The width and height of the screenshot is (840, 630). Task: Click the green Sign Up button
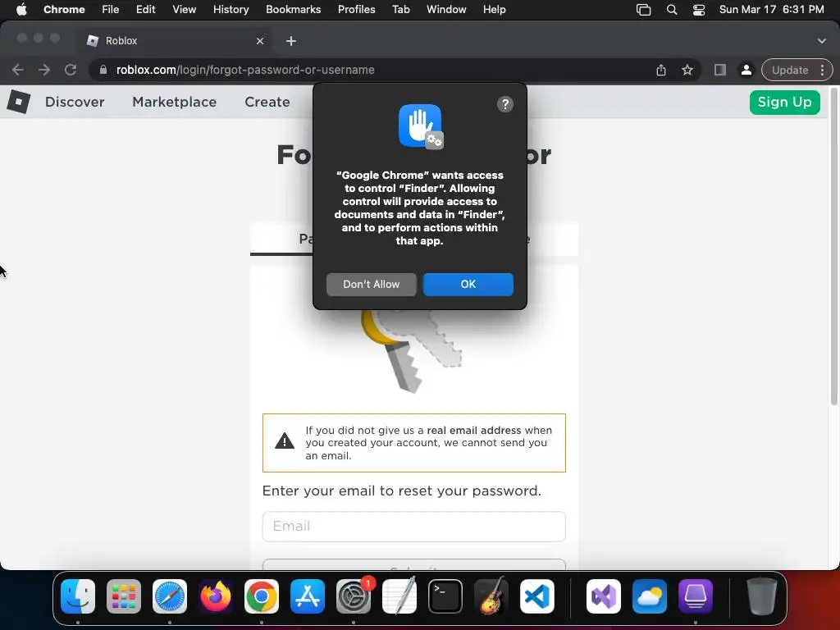[784, 102]
